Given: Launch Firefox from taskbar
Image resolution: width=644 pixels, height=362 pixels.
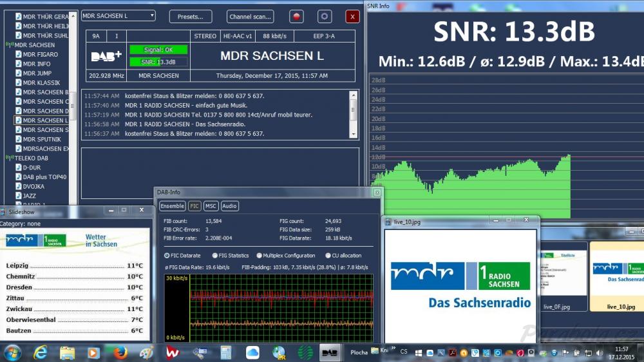Looking at the screenshot, I should coord(120,352).
